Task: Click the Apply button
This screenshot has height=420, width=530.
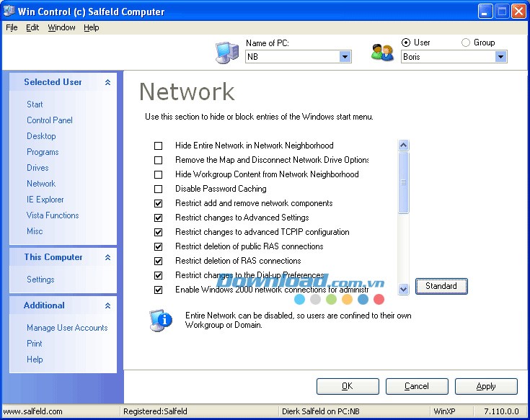Action: coord(485,386)
